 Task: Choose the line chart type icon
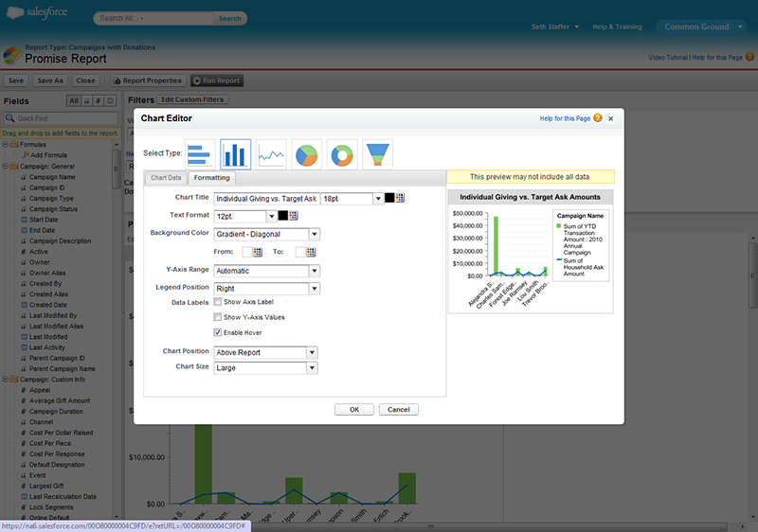coord(272,153)
